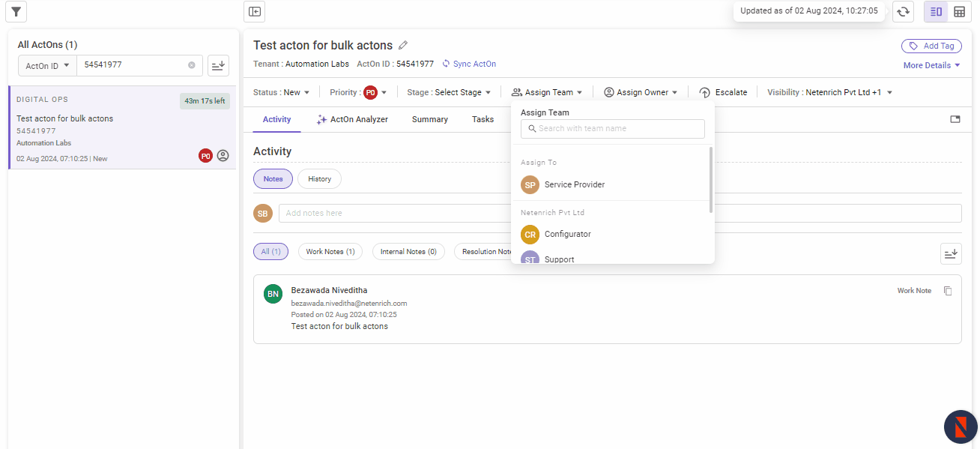Click the Add Tag button

[x=931, y=46]
